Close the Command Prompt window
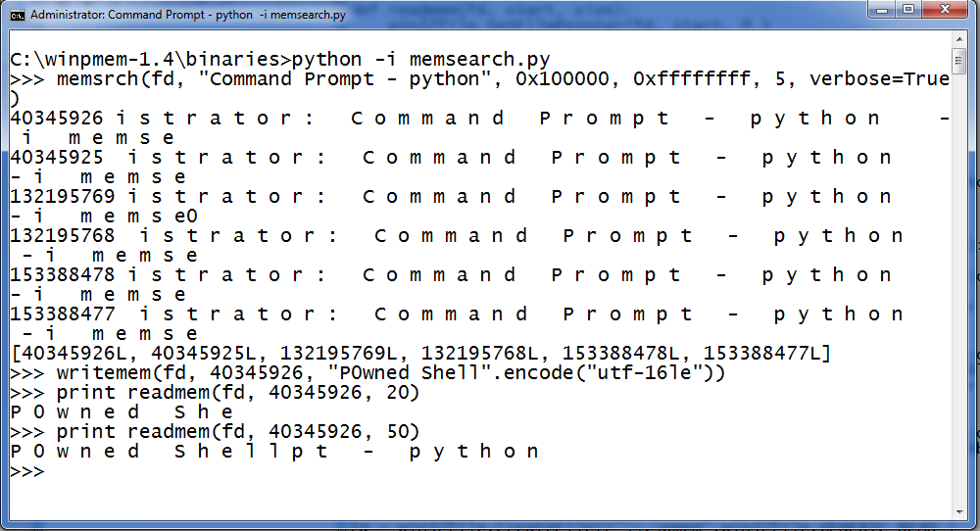The image size is (980, 531). coord(945,10)
